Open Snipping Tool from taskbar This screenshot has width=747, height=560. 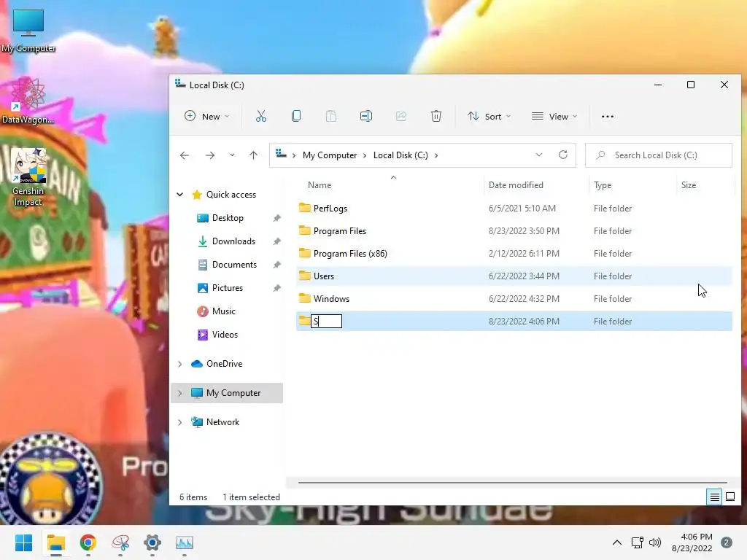pyautogui.click(x=120, y=542)
